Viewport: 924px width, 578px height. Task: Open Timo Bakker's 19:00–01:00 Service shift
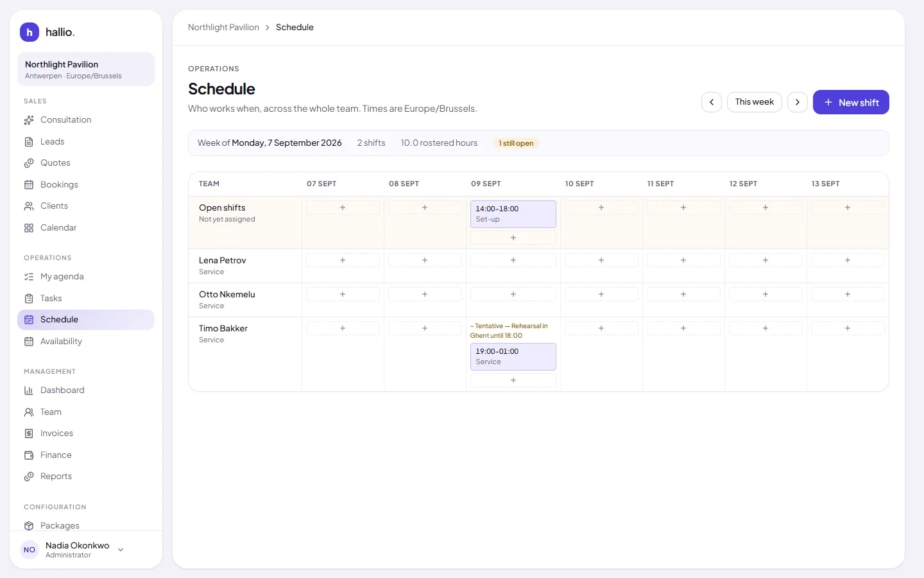point(513,356)
